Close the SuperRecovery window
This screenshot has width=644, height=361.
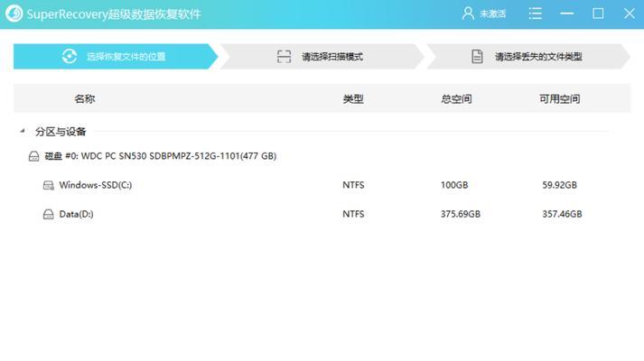(x=630, y=14)
